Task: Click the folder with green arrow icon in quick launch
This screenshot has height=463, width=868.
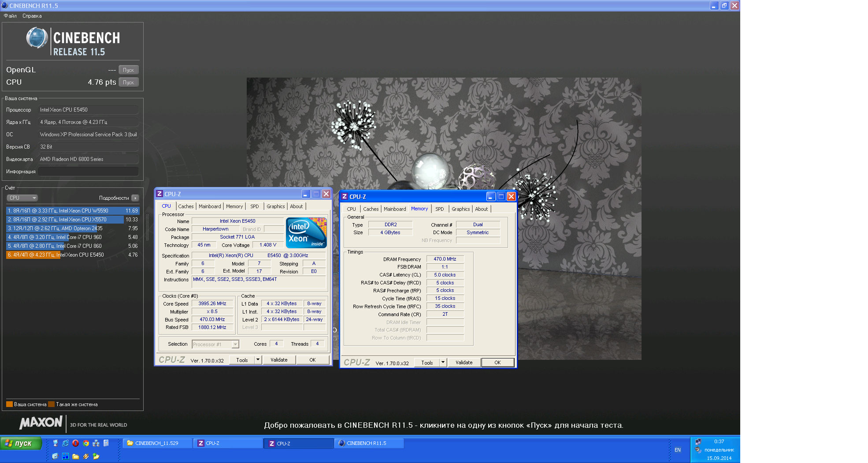Action: click(96, 456)
